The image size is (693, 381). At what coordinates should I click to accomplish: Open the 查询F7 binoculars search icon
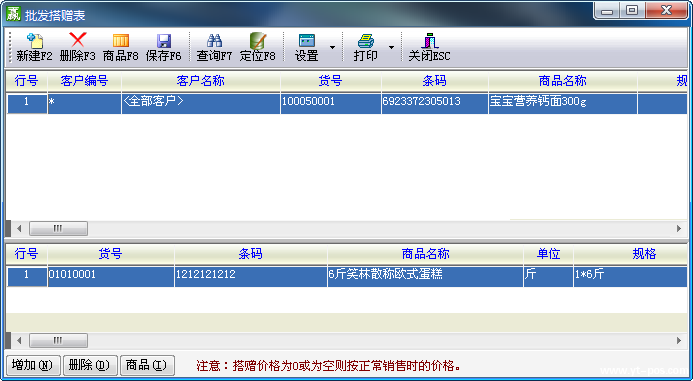pos(214,41)
